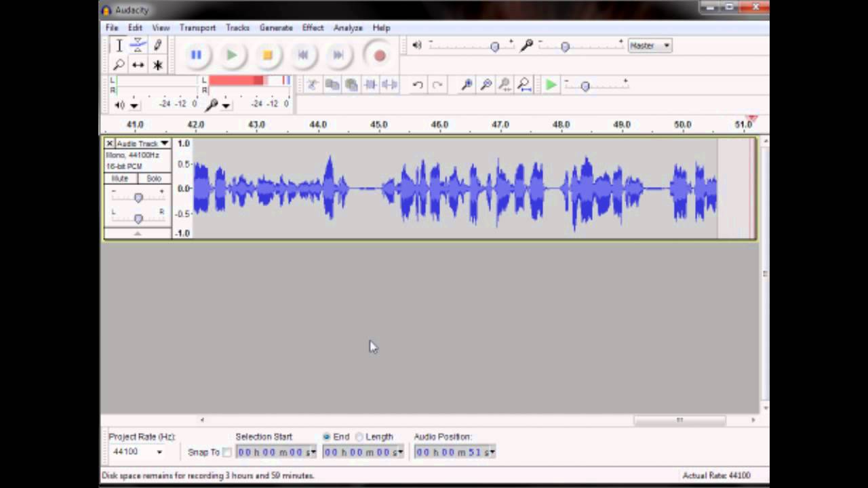
Task: Open the Transport menu
Action: click(x=197, y=28)
